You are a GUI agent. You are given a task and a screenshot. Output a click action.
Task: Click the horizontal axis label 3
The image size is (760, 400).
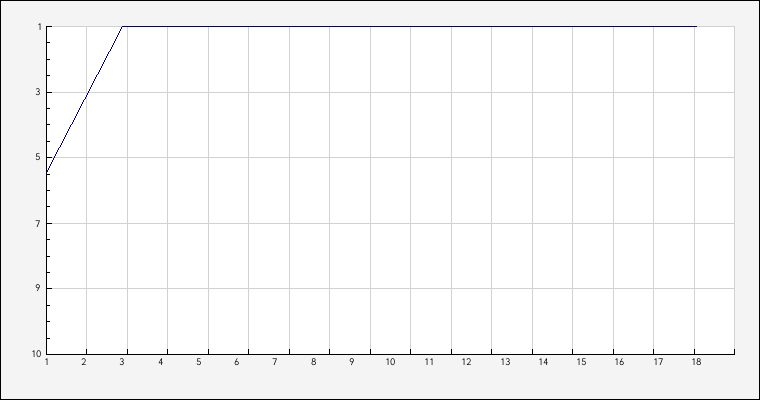pyautogui.click(x=122, y=362)
